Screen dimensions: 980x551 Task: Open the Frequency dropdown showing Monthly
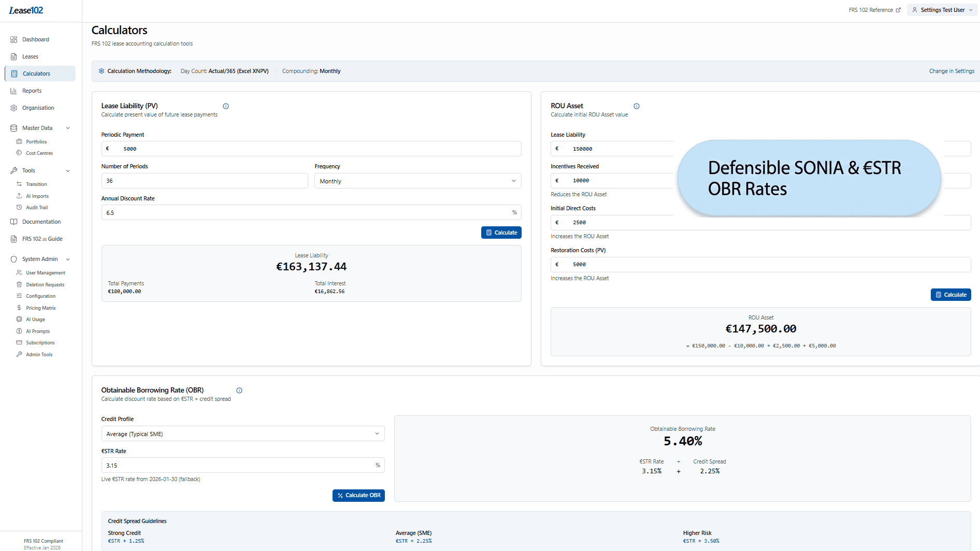click(417, 181)
